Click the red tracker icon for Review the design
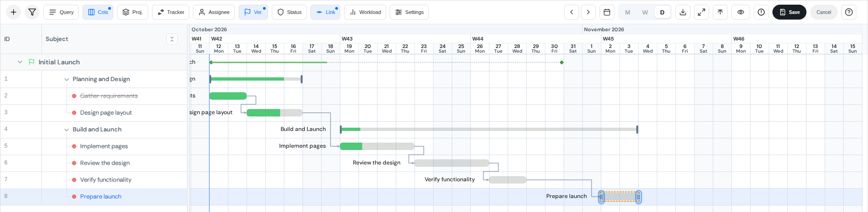 pyautogui.click(x=74, y=163)
